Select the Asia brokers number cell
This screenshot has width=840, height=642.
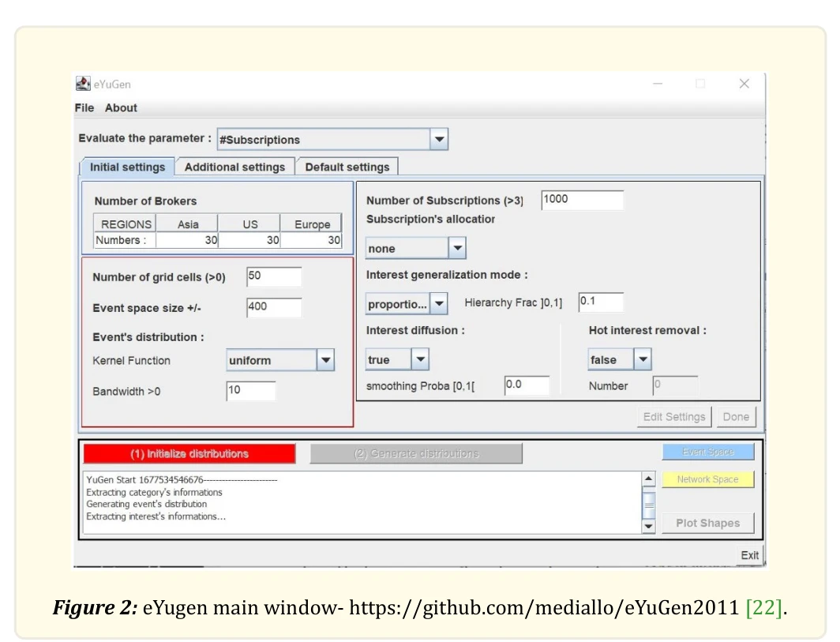(x=187, y=240)
